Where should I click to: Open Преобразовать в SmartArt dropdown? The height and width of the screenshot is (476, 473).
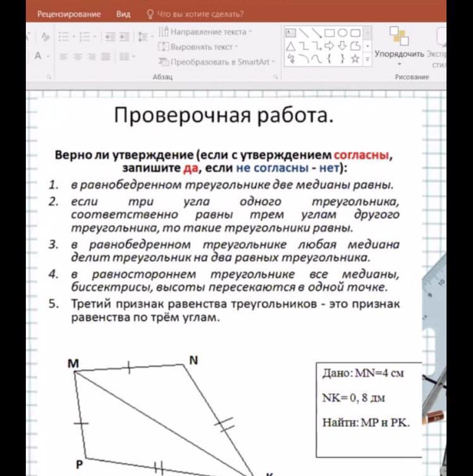point(216,61)
